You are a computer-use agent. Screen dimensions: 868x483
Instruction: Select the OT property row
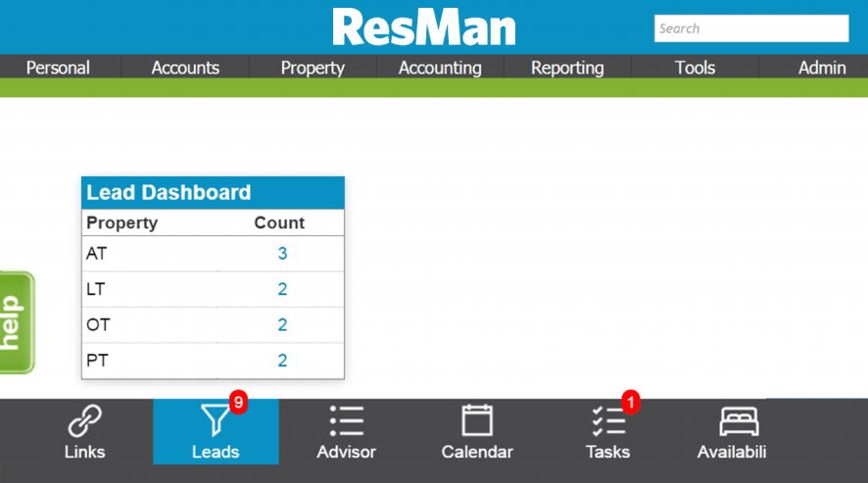pos(213,325)
